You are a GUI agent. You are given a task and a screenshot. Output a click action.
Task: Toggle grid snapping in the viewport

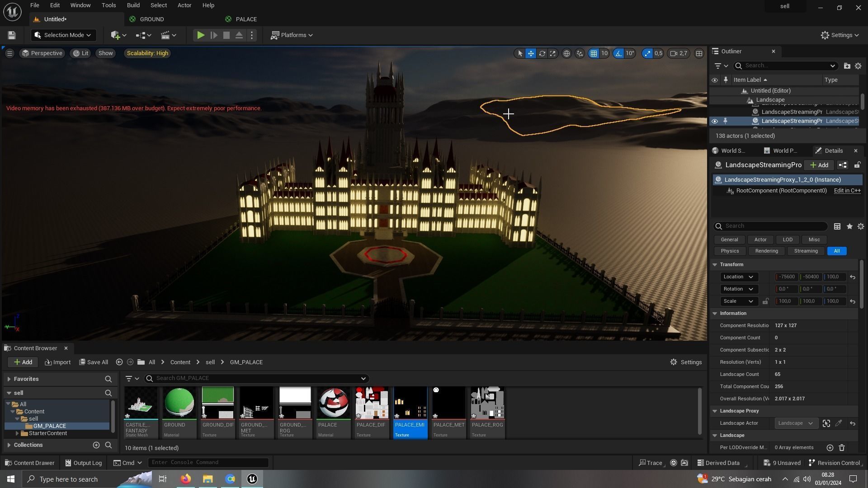coord(594,53)
